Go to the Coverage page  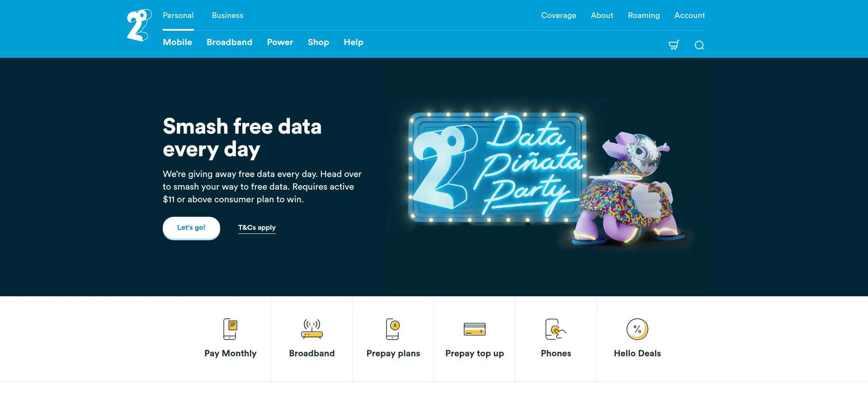[x=558, y=15]
